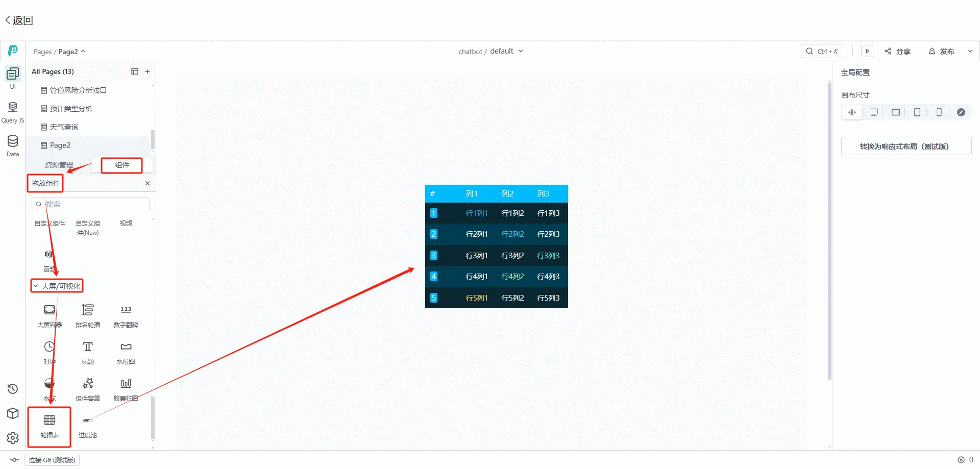980x469 pixels.
Task: Open the settings gear in left sidebar
Action: point(13,438)
